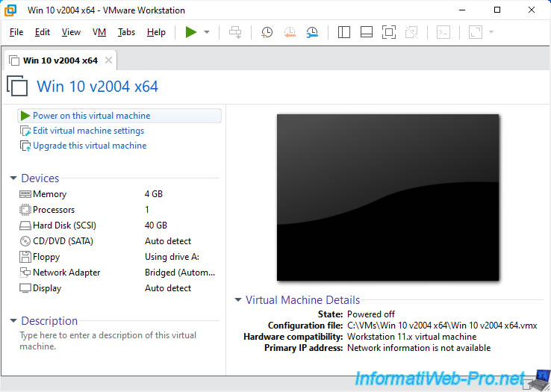
Task: Enter full screen mode icon
Action: coord(389,32)
